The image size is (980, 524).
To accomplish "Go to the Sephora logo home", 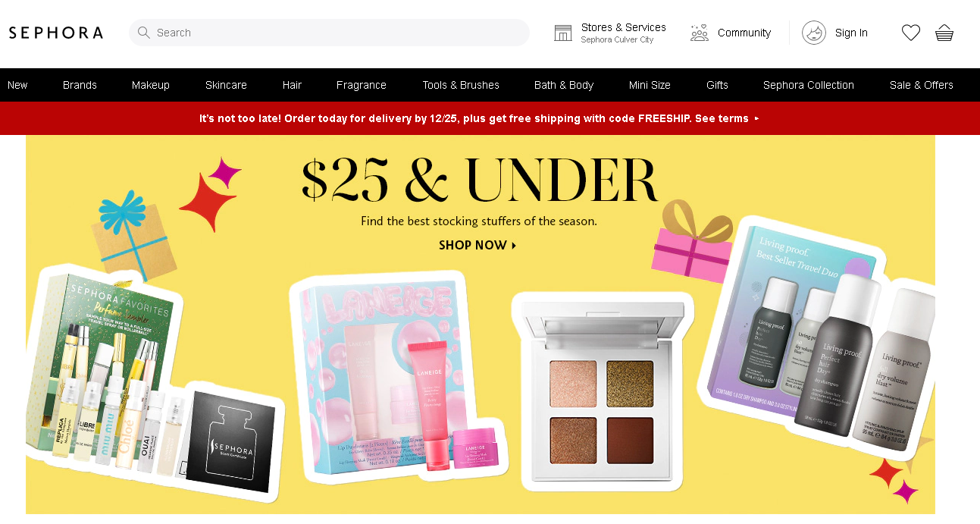I will pyautogui.click(x=56, y=33).
